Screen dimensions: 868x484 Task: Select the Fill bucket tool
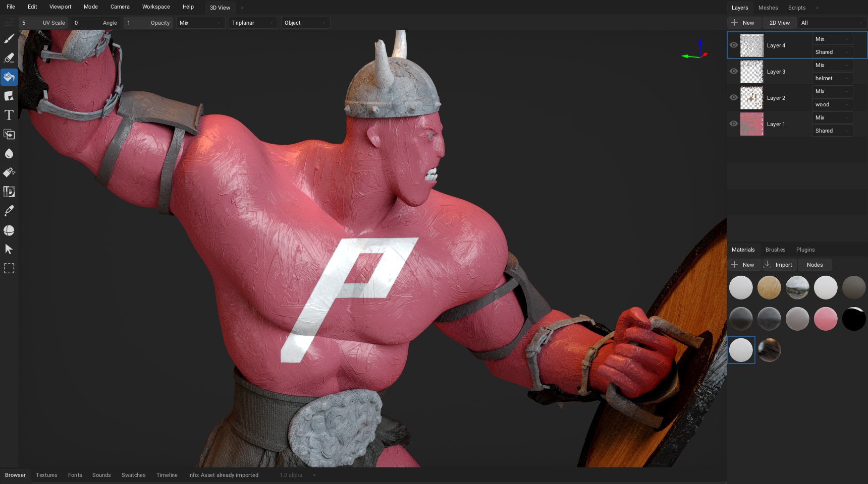[x=9, y=77]
